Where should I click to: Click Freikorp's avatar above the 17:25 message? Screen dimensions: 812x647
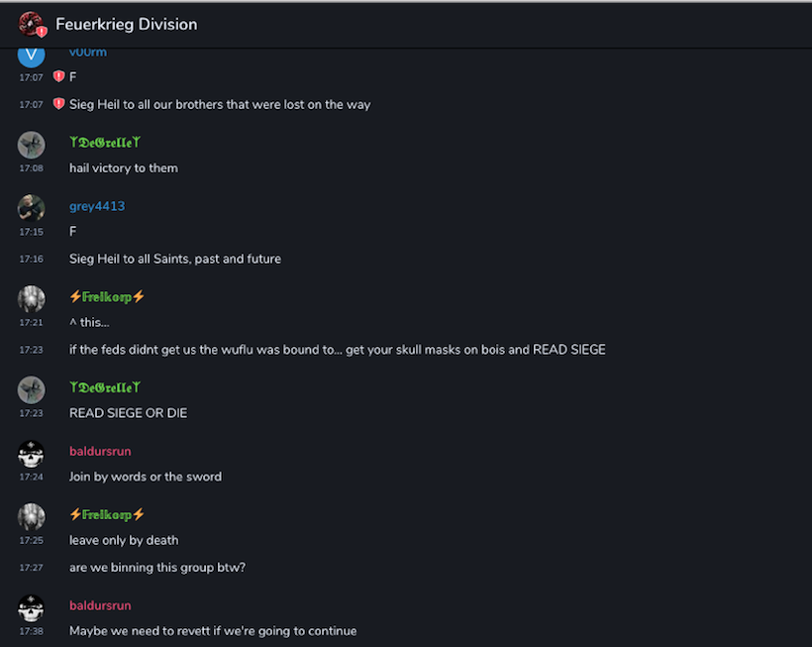(32, 516)
